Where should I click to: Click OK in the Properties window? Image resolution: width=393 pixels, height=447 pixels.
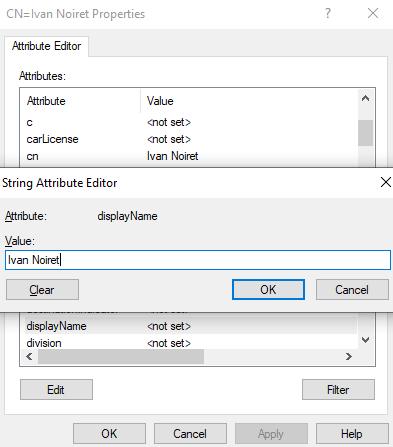[x=109, y=434]
